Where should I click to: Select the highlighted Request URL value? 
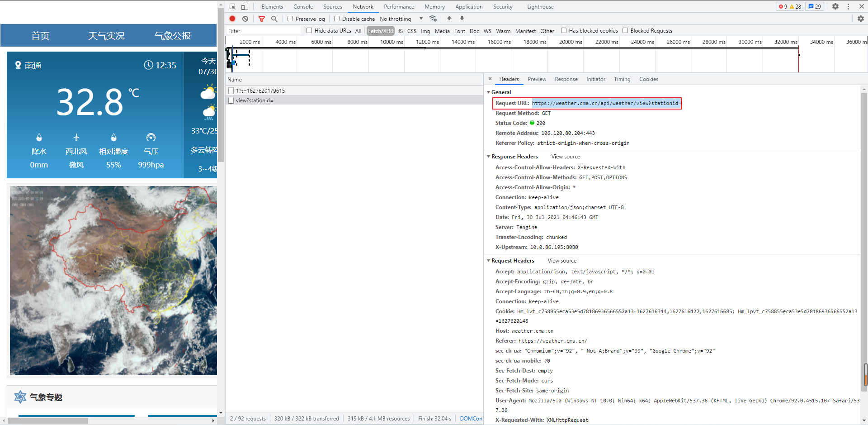tap(606, 103)
